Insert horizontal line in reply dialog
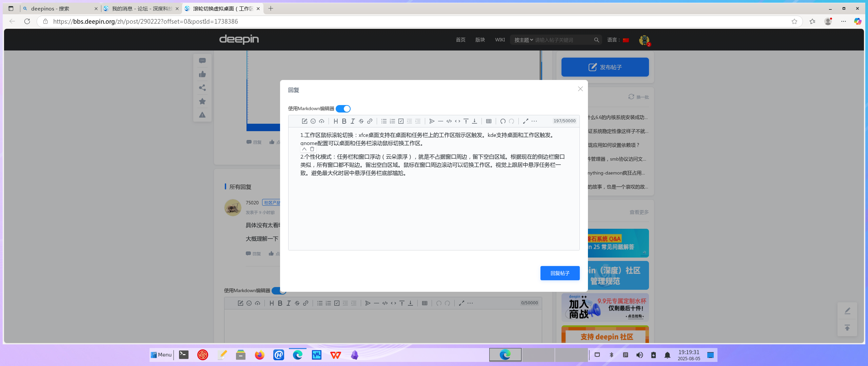 tap(440, 121)
